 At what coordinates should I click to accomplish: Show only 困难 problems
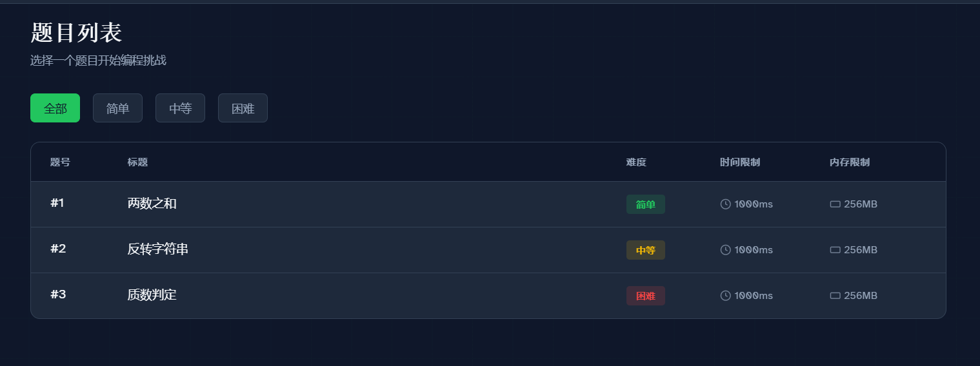(243, 108)
